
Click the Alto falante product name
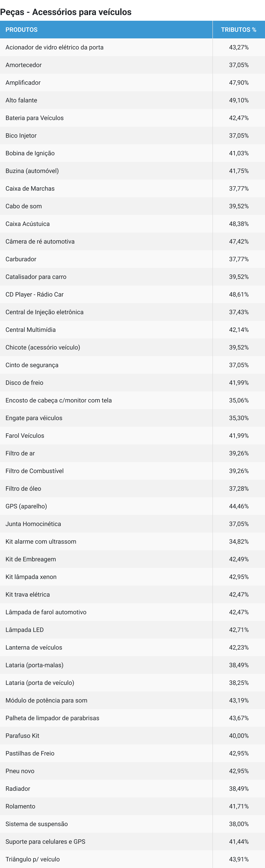[x=21, y=100]
